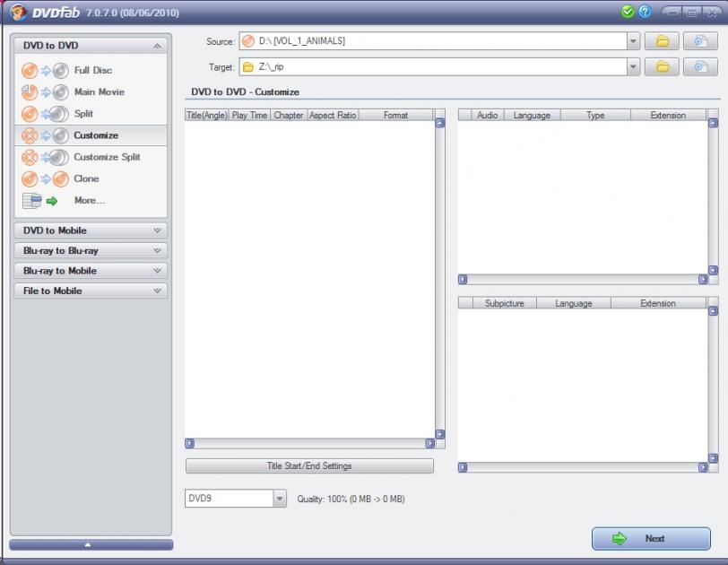Viewport: 728px width, 565px height.
Task: Expand File to Mobile section
Action: (x=91, y=291)
